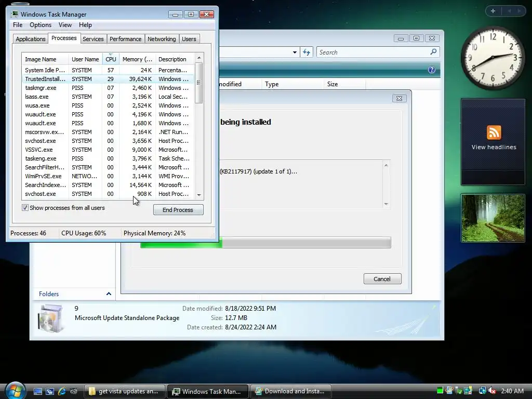
Task: Click the forest slideshow gadget picture
Action: 493,218
